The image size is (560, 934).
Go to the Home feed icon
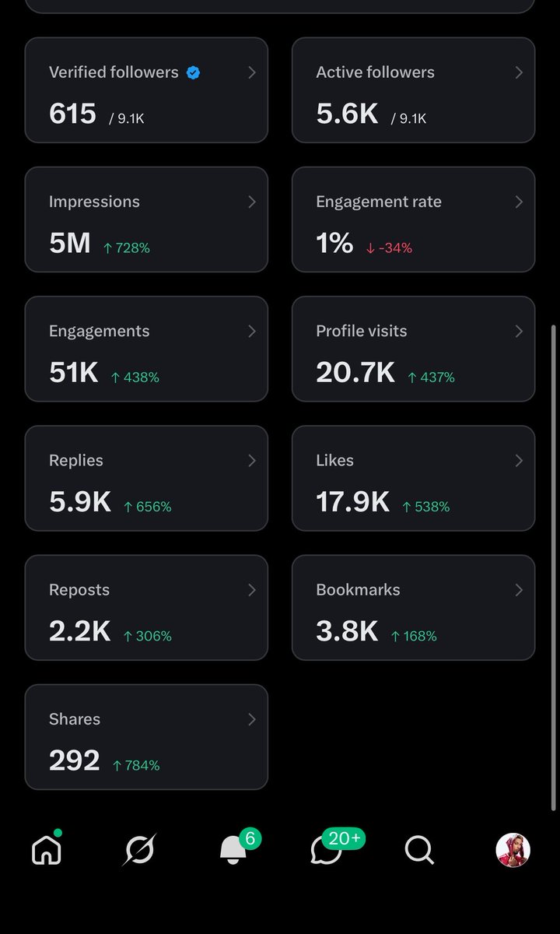click(x=47, y=848)
